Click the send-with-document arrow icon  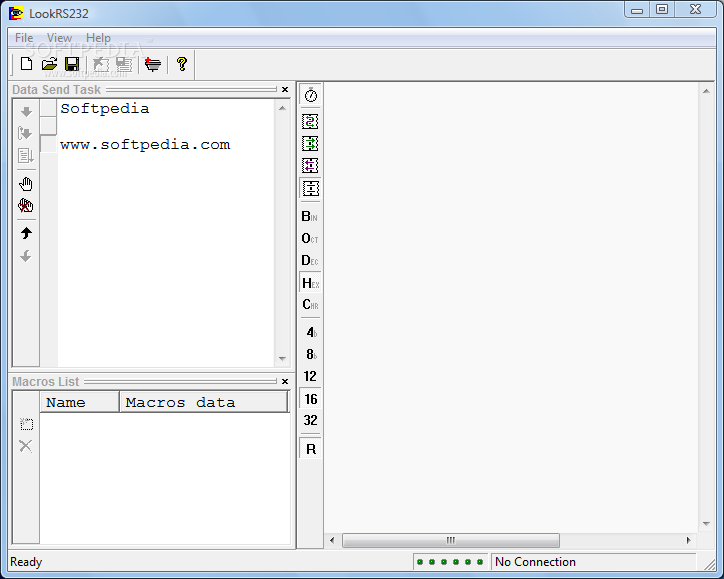pyautogui.click(x=25, y=133)
